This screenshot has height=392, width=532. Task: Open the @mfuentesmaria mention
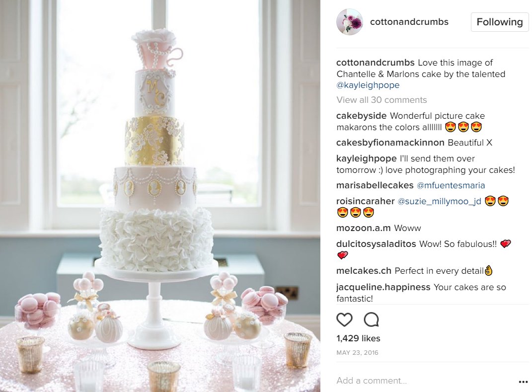pyautogui.click(x=451, y=185)
